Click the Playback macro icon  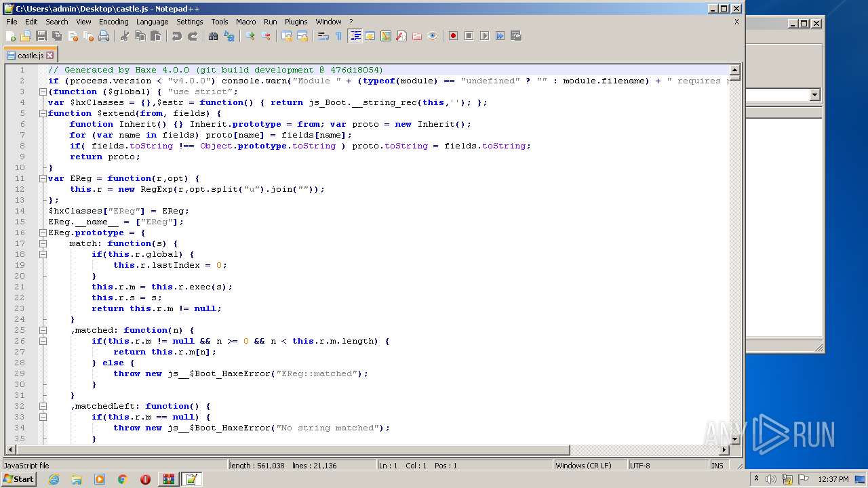tap(484, 36)
